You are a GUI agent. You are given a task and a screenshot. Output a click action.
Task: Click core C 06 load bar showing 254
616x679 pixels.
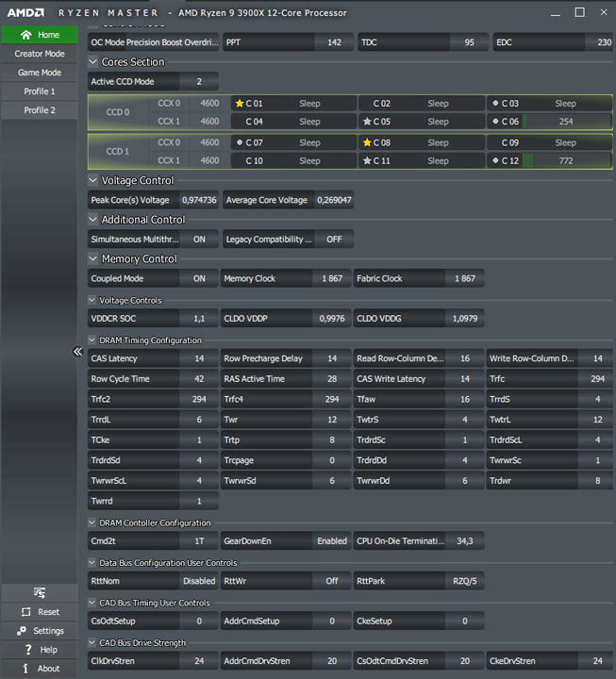(567, 122)
